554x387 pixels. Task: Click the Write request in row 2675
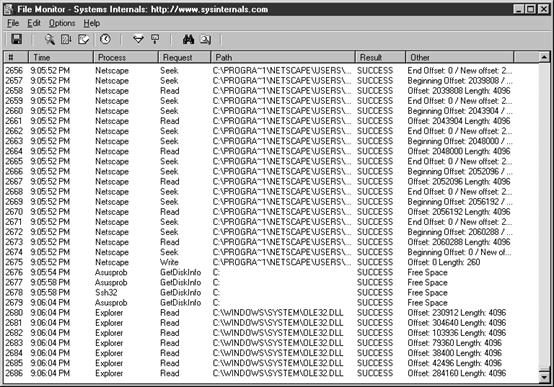point(169,262)
